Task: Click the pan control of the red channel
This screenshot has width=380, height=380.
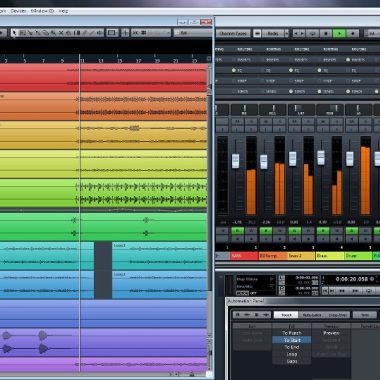Action: (x=244, y=110)
